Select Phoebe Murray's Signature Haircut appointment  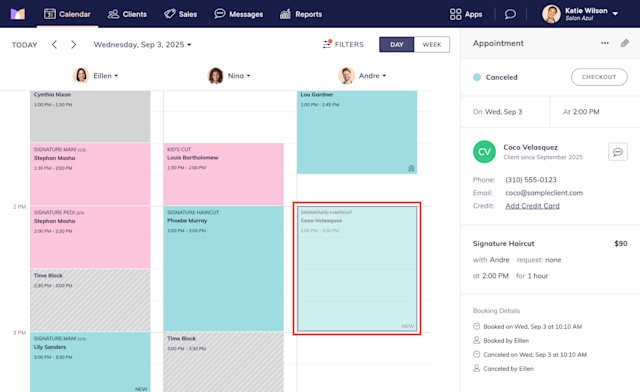click(223, 268)
